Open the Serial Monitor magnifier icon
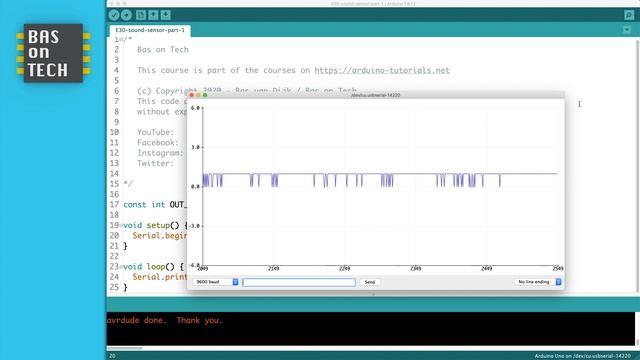The height and width of the screenshot is (360, 640). 629,15
